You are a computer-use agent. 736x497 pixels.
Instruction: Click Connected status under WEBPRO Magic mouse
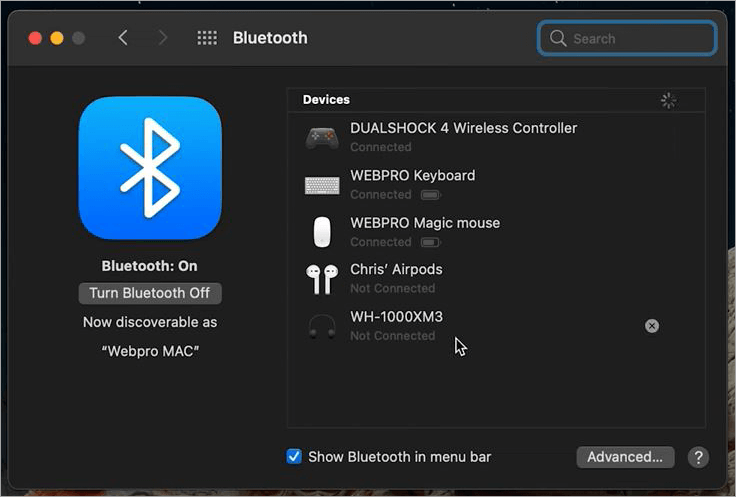(x=381, y=242)
